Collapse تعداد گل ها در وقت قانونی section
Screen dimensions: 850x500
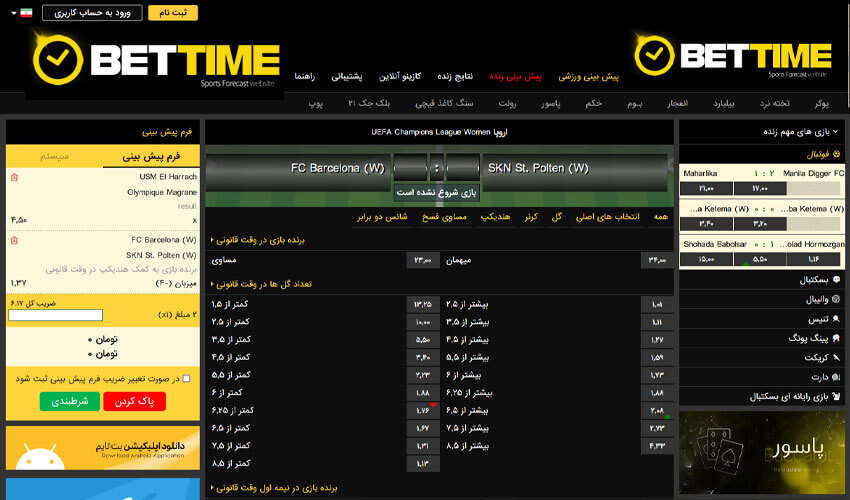pos(212,284)
